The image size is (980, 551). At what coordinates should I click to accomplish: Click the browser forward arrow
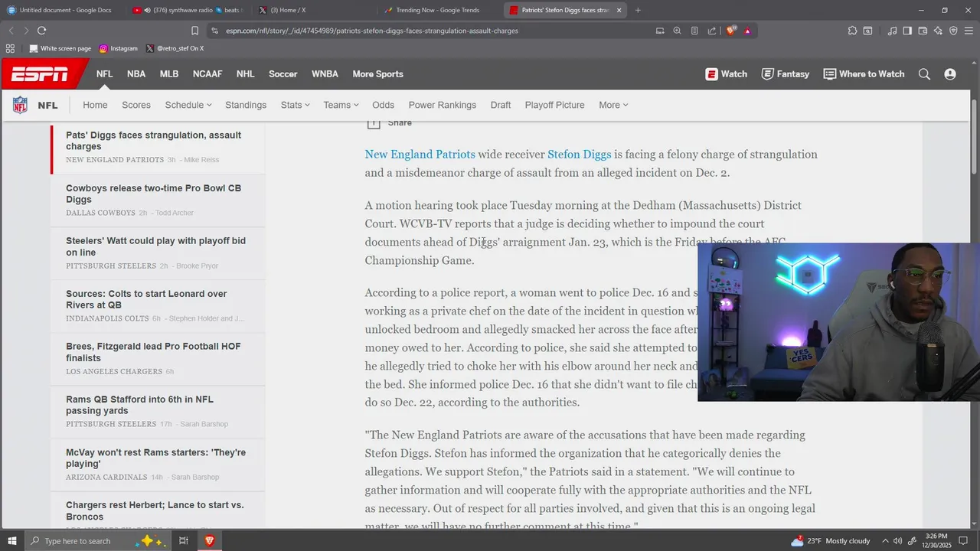pos(26,31)
